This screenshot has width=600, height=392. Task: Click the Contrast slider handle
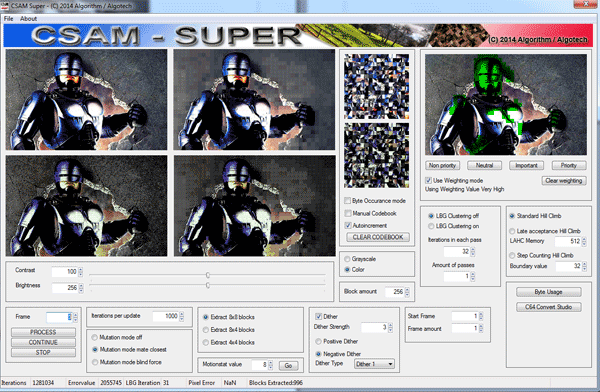(x=208, y=275)
